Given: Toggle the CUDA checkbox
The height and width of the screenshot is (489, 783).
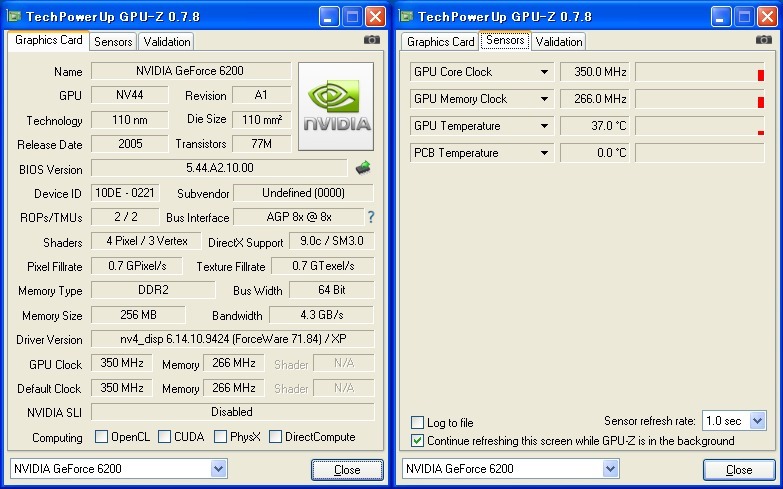Looking at the screenshot, I should coord(164,437).
